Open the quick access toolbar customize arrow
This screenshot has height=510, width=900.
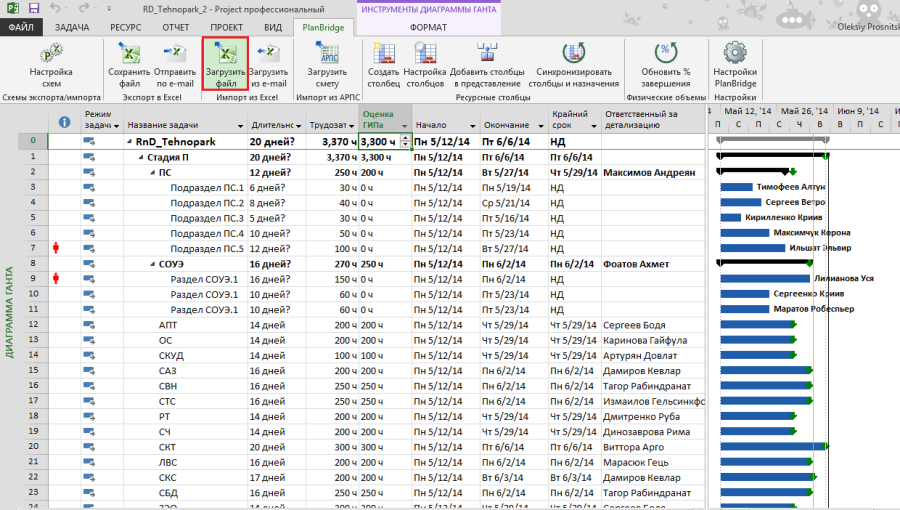(109, 9)
